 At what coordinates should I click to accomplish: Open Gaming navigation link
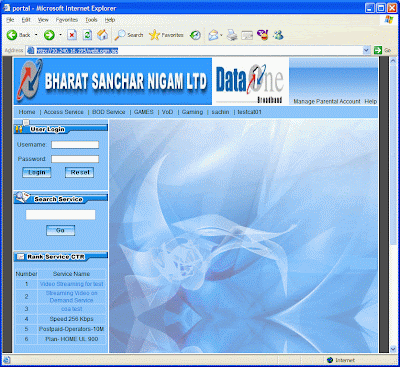pyautogui.click(x=192, y=112)
